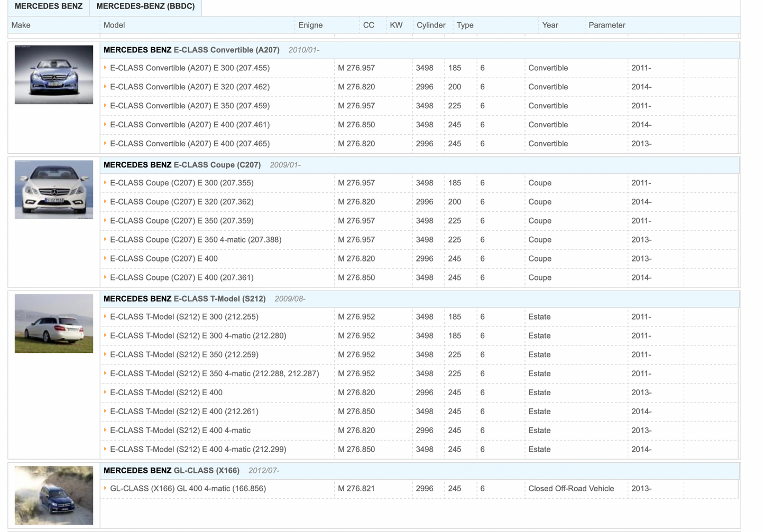Click orange arrow bullet beside T-Model E 300 (212.255)

(x=106, y=316)
